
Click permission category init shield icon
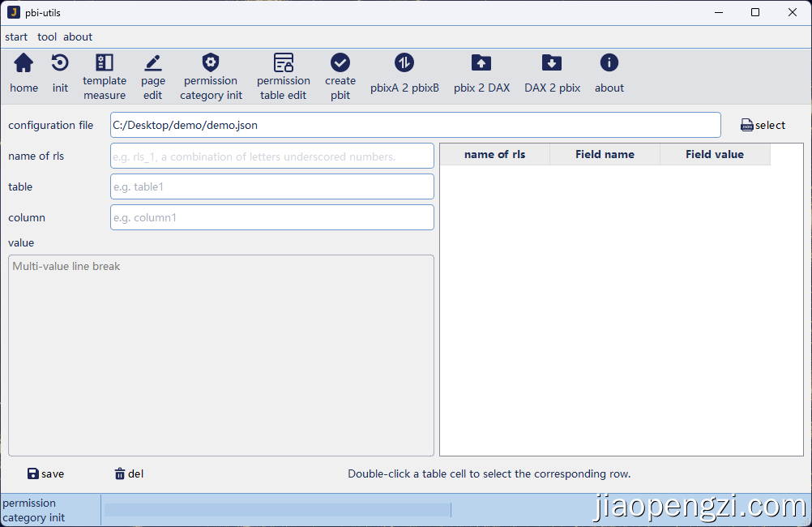coord(211,63)
